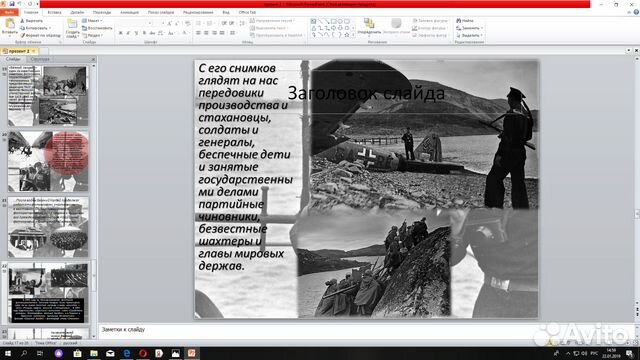Click the increase font size icon
The height and width of the screenshot is (360, 640).
[169, 24]
